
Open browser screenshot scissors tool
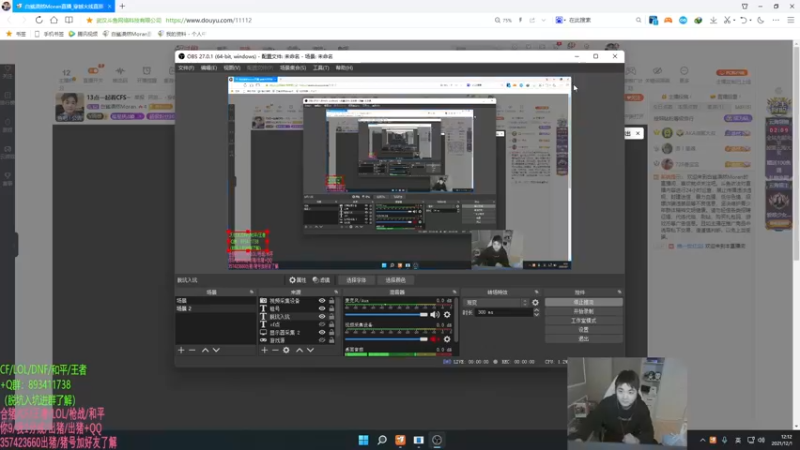point(727,20)
